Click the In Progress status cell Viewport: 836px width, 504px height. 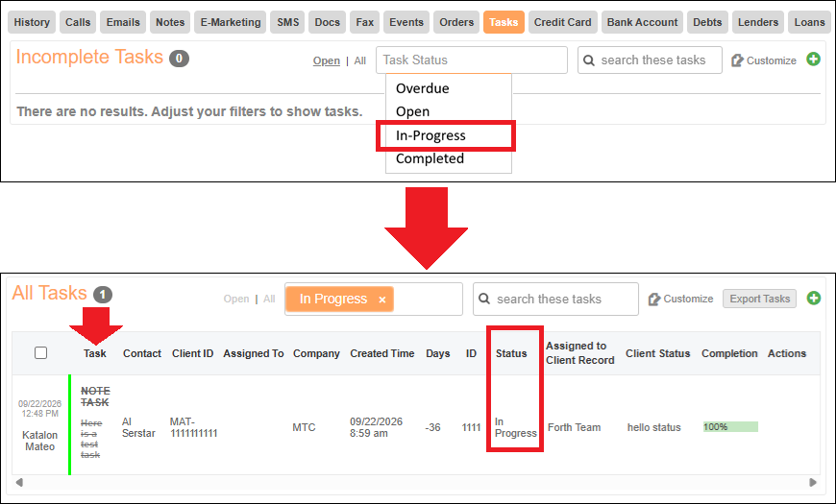(516, 427)
